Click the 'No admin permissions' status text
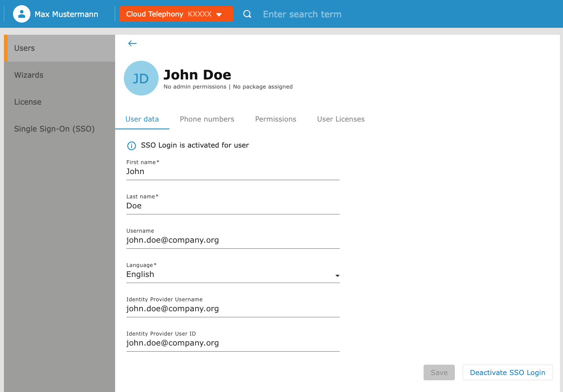This screenshot has height=392, width=563. click(195, 87)
